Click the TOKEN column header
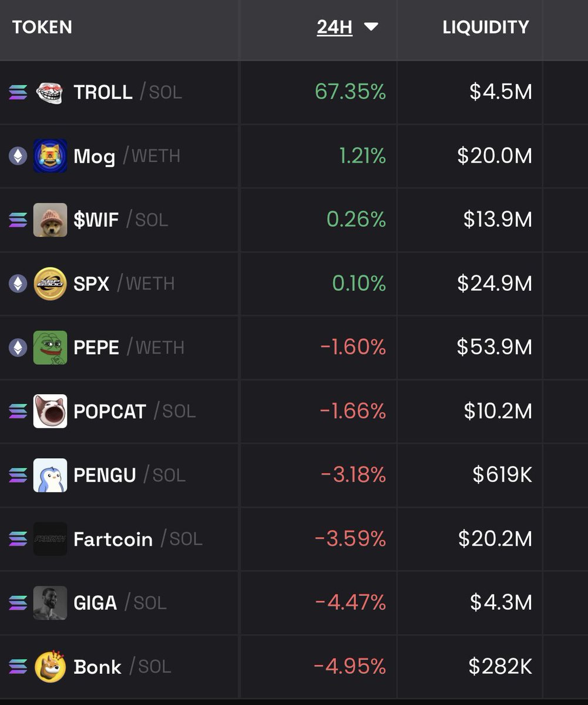This screenshot has height=705, width=588. [x=42, y=27]
